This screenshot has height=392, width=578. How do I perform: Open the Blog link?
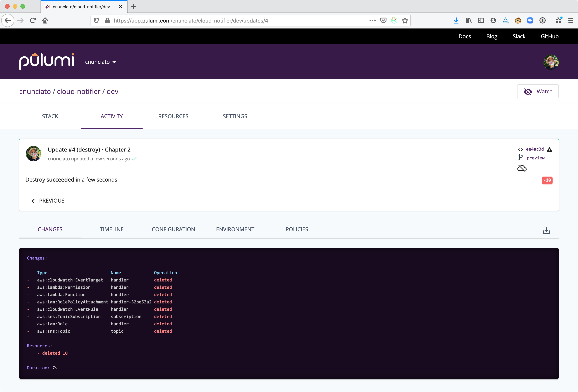pos(492,36)
